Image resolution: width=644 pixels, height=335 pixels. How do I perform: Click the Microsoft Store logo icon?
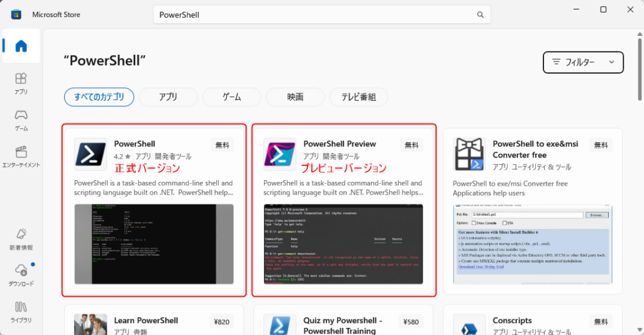click(16, 14)
